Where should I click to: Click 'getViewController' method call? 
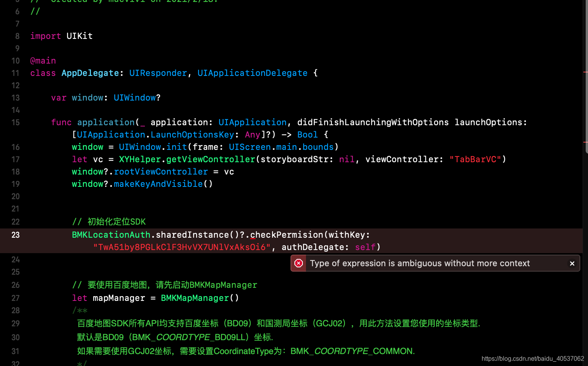pos(211,159)
